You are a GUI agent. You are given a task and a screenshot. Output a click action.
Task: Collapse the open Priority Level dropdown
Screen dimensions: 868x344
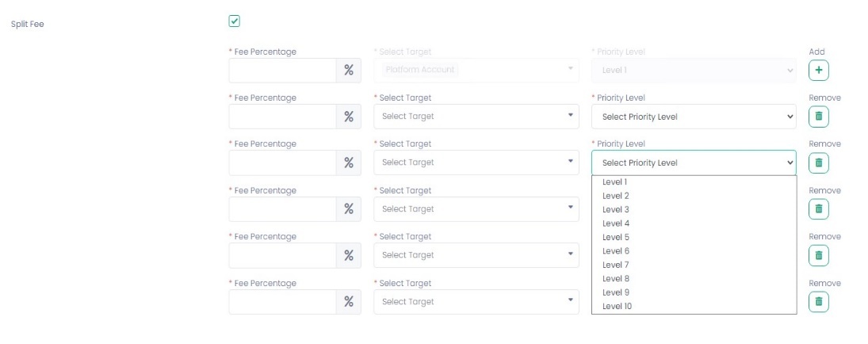pyautogui.click(x=693, y=162)
